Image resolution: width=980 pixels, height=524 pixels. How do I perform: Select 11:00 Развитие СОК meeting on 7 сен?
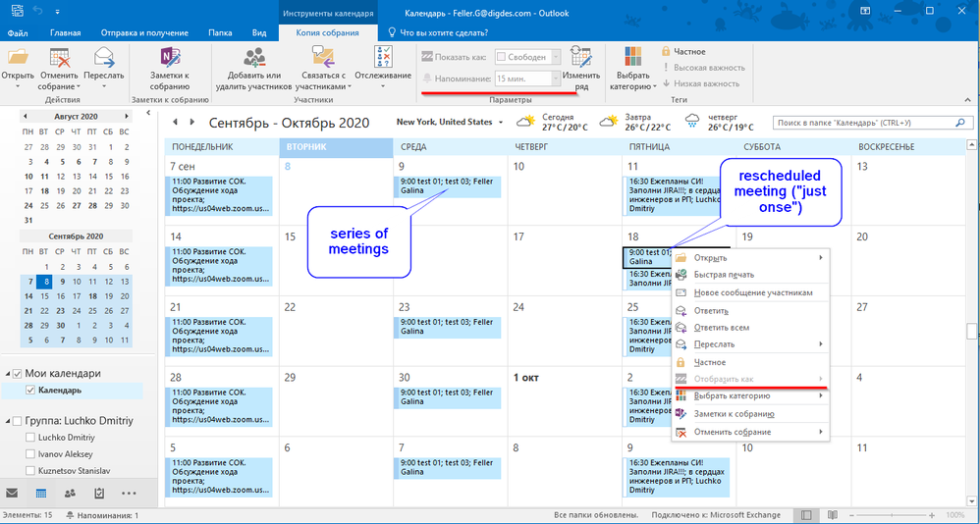point(219,195)
